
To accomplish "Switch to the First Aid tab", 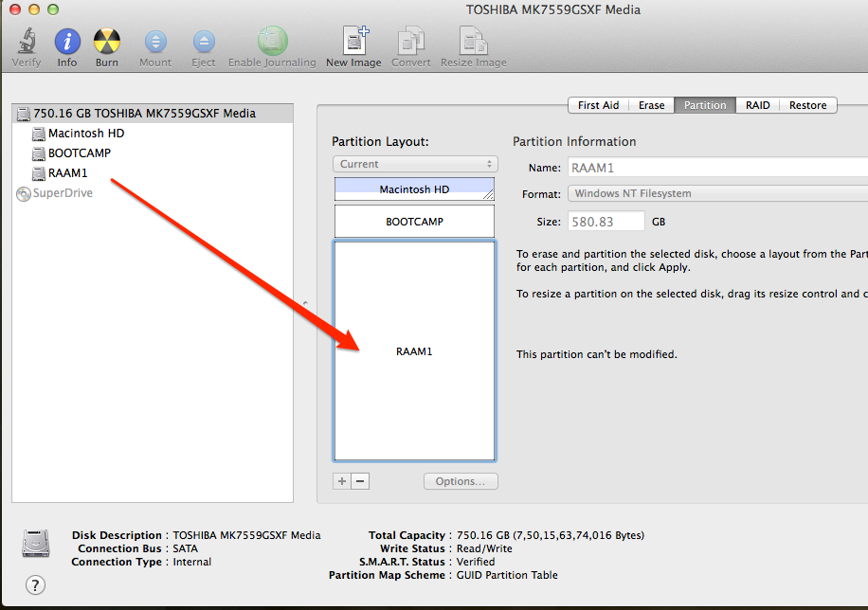I will tap(599, 105).
